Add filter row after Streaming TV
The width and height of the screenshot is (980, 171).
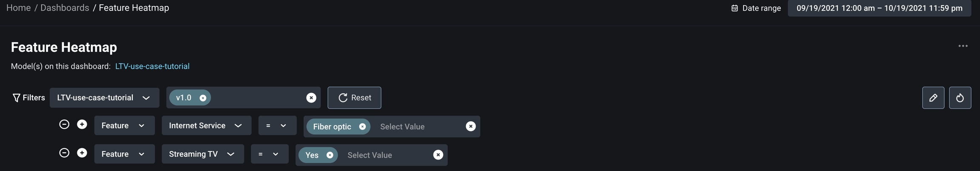pyautogui.click(x=82, y=153)
